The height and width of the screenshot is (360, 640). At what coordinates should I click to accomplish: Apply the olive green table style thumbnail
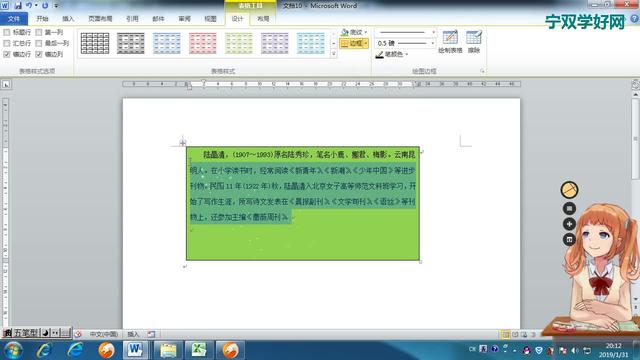pos(239,43)
